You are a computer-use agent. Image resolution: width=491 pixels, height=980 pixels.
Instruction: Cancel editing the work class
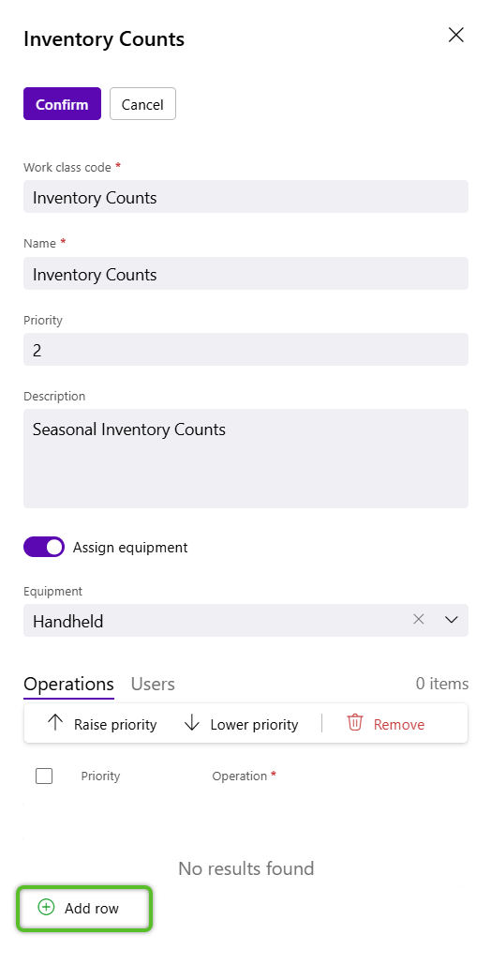coord(142,104)
